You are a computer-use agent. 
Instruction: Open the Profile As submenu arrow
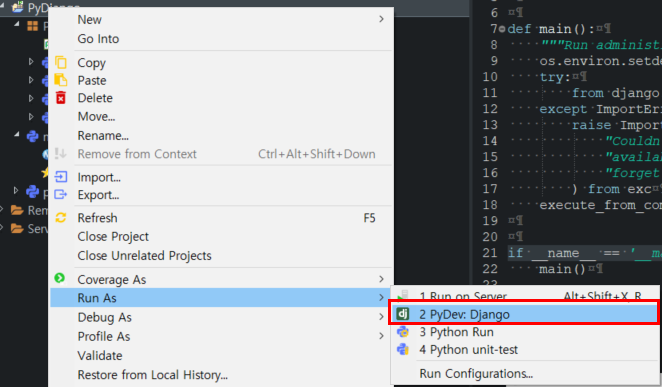381,336
